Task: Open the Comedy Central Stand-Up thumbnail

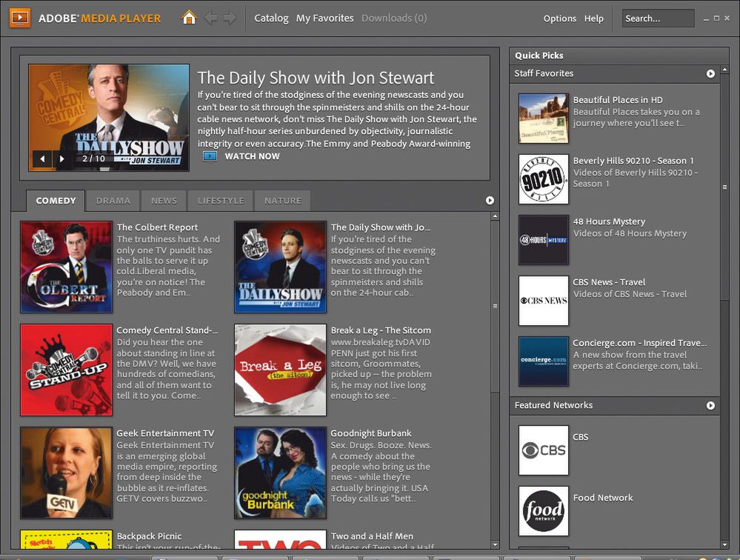Action: pos(66,370)
